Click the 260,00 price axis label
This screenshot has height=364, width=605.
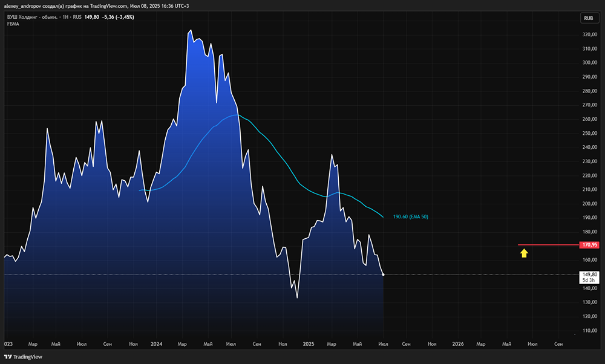tap(589, 119)
